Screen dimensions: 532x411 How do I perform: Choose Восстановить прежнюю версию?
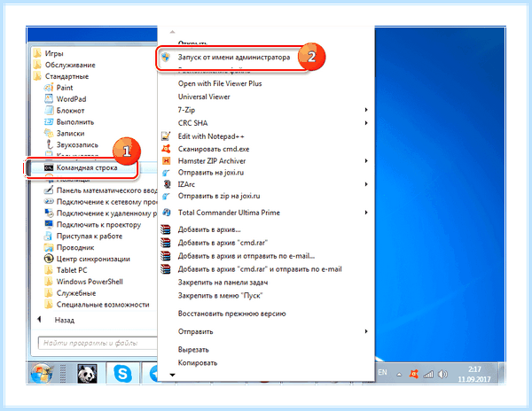(232, 314)
